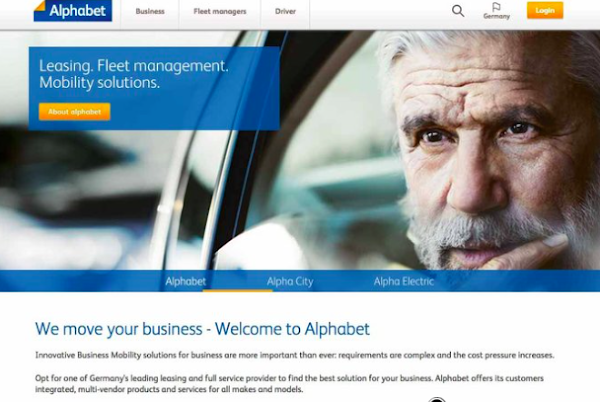Viewport: 600px width, 402px height.
Task: Go home via the Alphabet logo
Action: coord(73,11)
